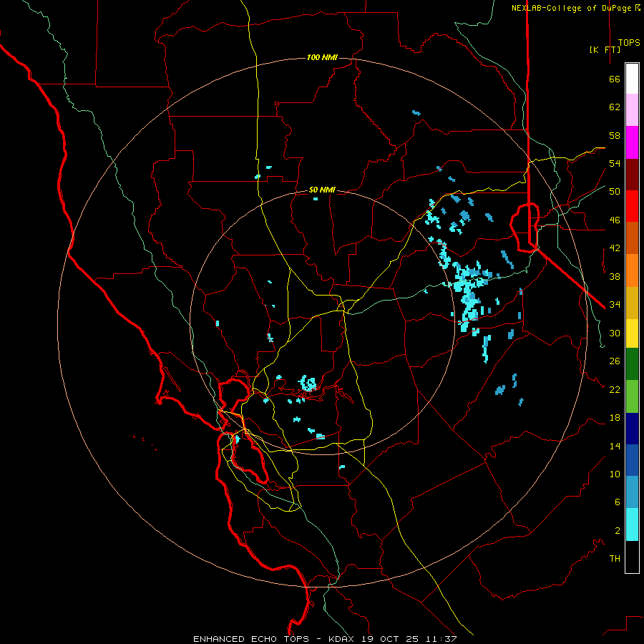Viewport: 644px width, 644px height.
Task: Click the legend value "30"
Action: (x=615, y=333)
